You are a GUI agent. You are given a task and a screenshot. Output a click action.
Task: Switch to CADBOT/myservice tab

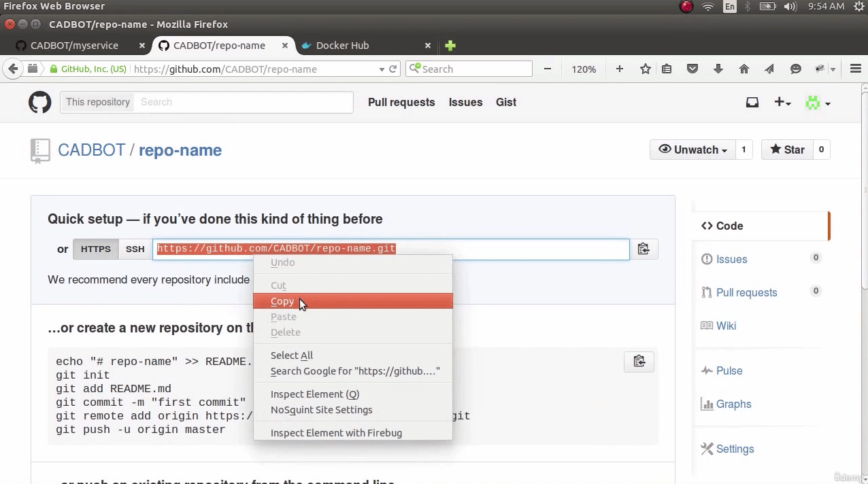coord(75,46)
